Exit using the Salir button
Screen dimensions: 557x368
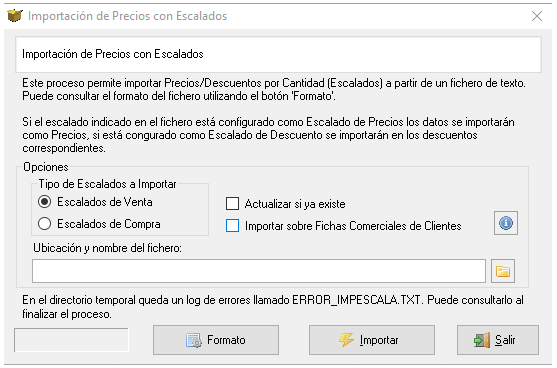(x=498, y=340)
